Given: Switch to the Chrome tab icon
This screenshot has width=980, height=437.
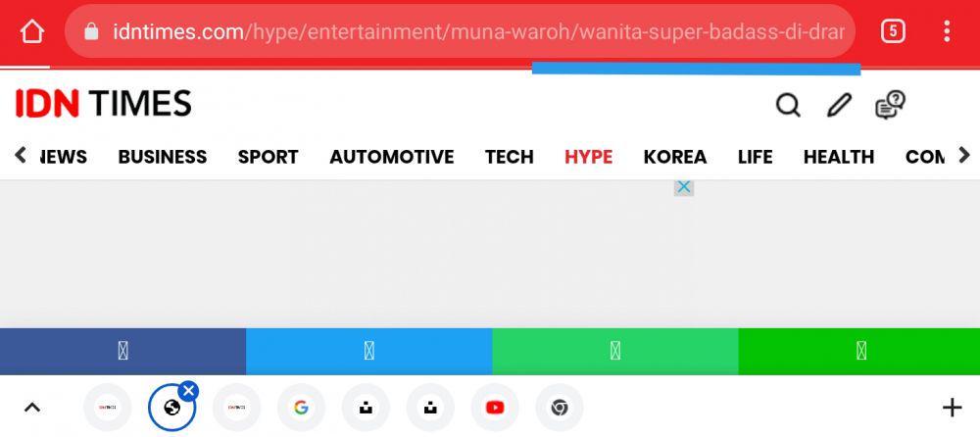Looking at the screenshot, I should click(x=559, y=408).
